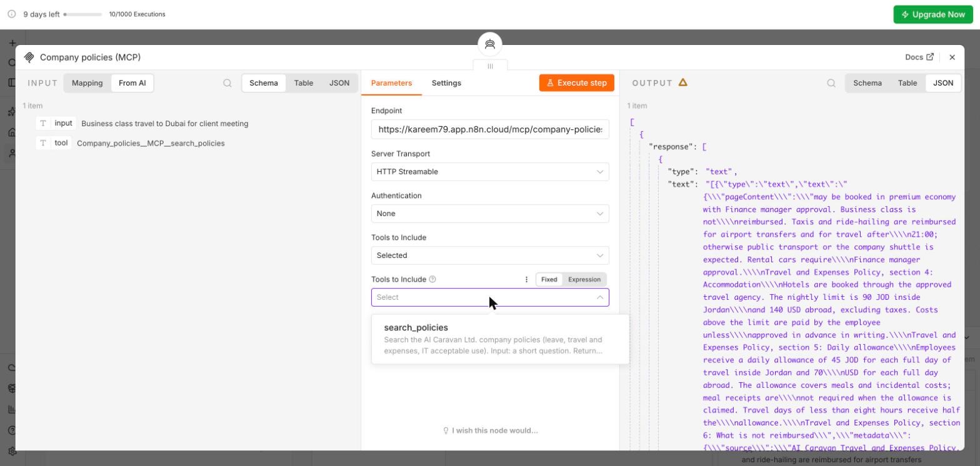
Task: Click the executions usage progress bar
Action: (83, 14)
